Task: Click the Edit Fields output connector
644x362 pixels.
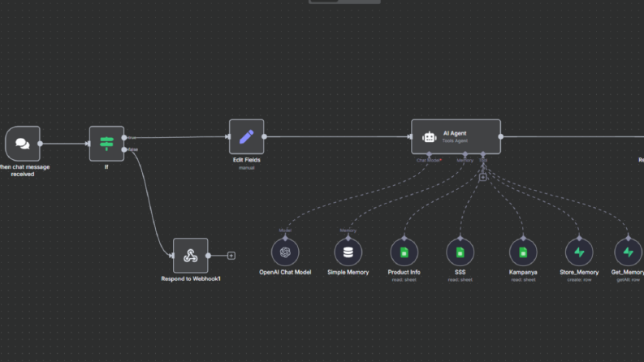Action: 265,136
